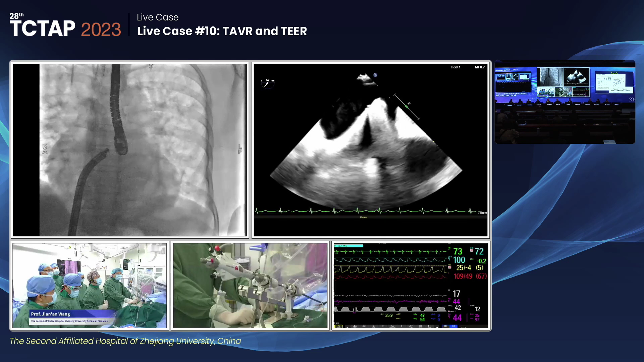Click the cyan alarm banner at the monitor's top left
This screenshot has height=362, width=644.
349,246
